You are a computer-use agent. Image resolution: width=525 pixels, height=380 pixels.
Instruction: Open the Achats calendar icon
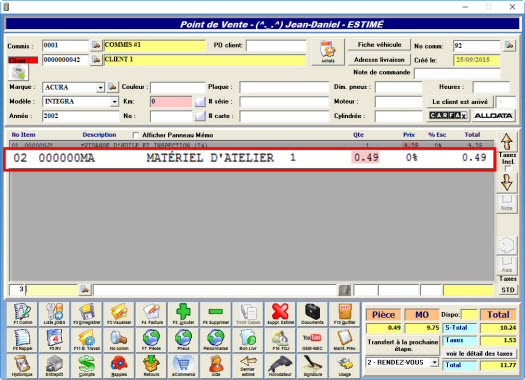point(328,52)
